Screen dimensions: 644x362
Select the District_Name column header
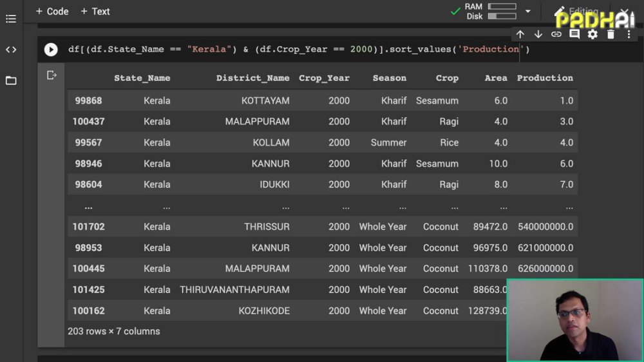click(x=252, y=78)
